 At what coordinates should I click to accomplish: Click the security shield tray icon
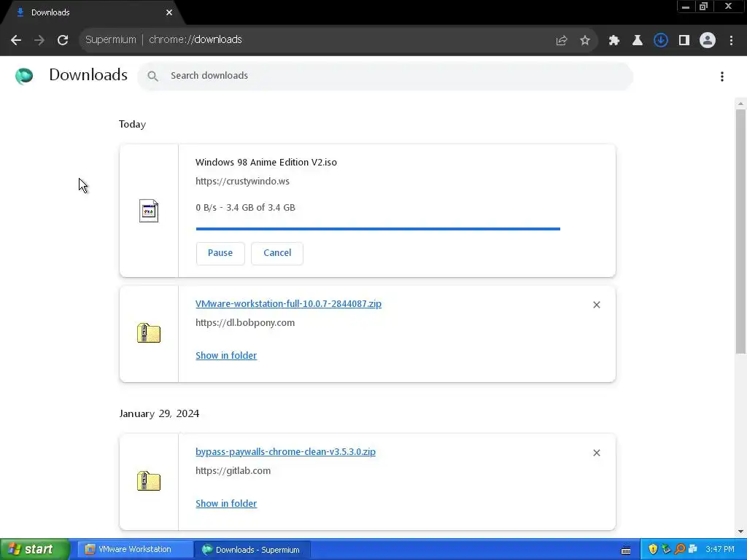point(653,550)
